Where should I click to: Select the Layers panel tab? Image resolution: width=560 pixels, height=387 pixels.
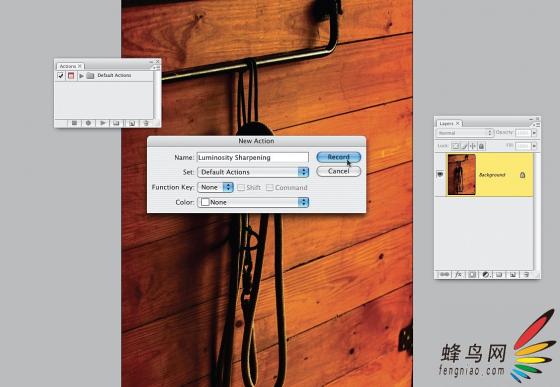[449, 123]
